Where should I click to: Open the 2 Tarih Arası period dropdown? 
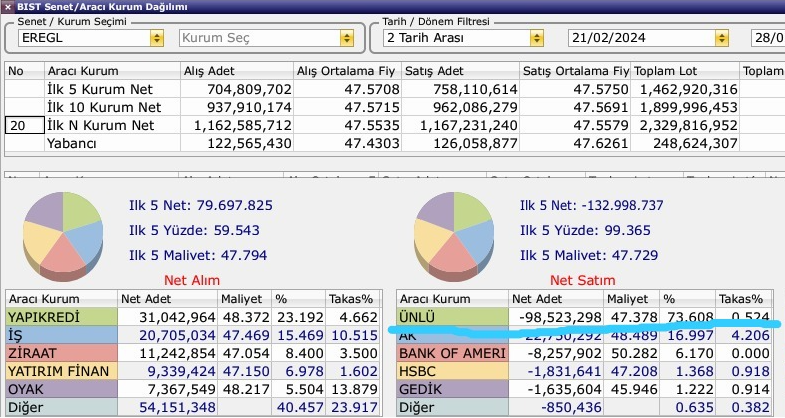[x=537, y=38]
